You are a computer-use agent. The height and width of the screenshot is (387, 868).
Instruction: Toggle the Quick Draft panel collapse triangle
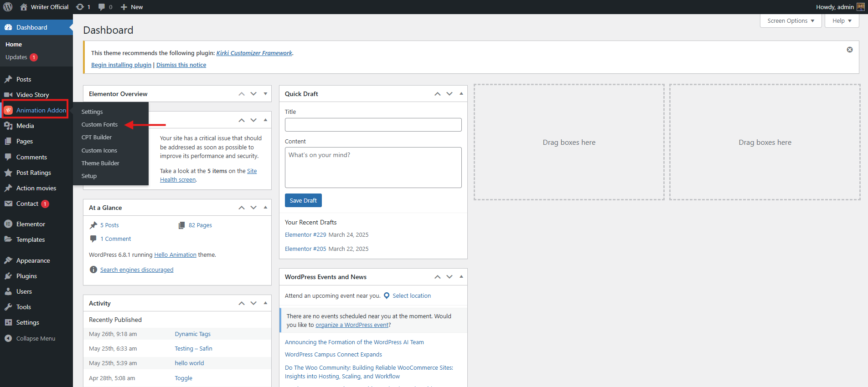(x=461, y=94)
